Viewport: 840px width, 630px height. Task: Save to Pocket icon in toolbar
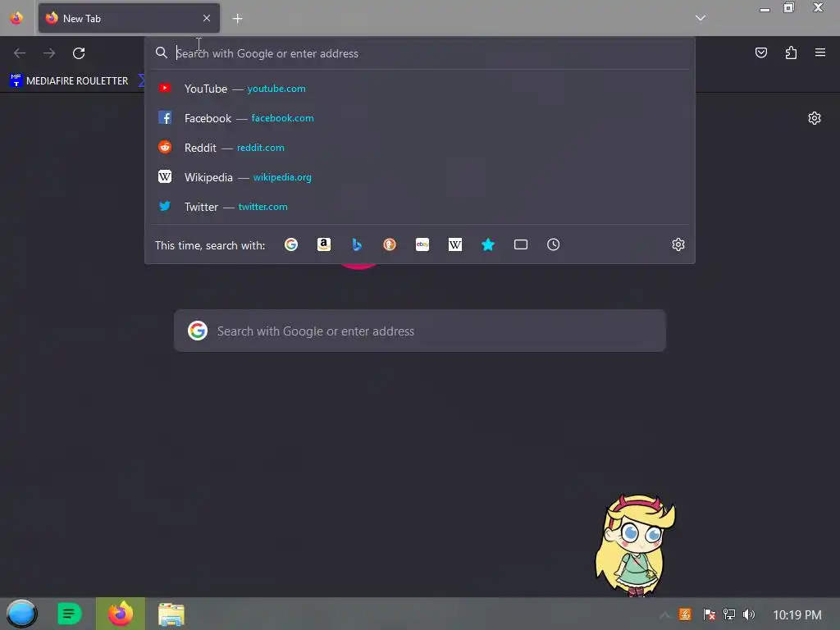pyautogui.click(x=761, y=52)
